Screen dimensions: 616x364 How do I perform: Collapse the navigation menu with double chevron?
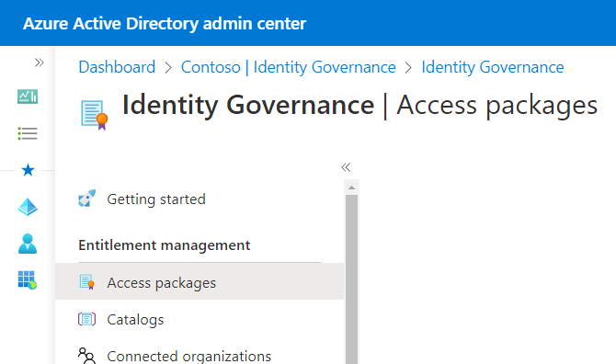[x=346, y=167]
